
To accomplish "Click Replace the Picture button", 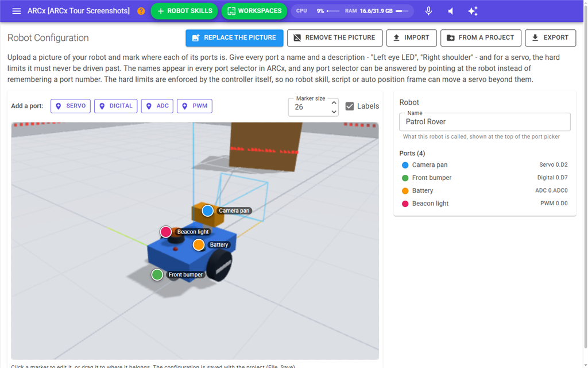I will [x=234, y=38].
